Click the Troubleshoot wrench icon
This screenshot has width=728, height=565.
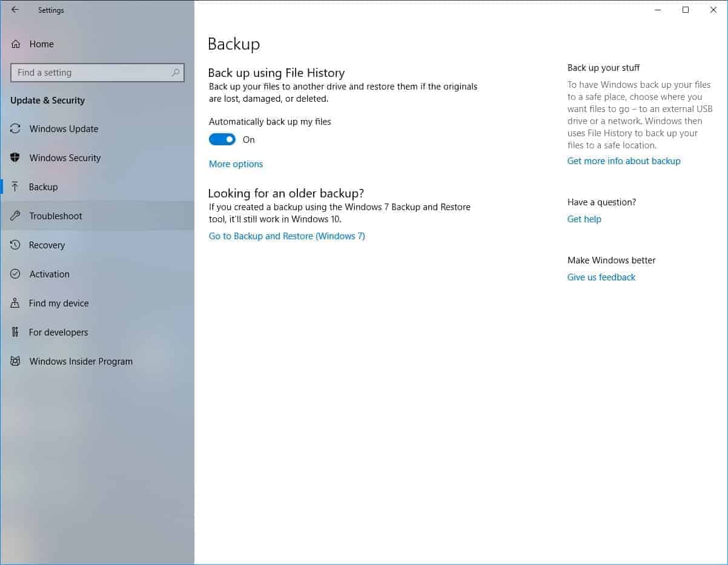tap(16, 216)
